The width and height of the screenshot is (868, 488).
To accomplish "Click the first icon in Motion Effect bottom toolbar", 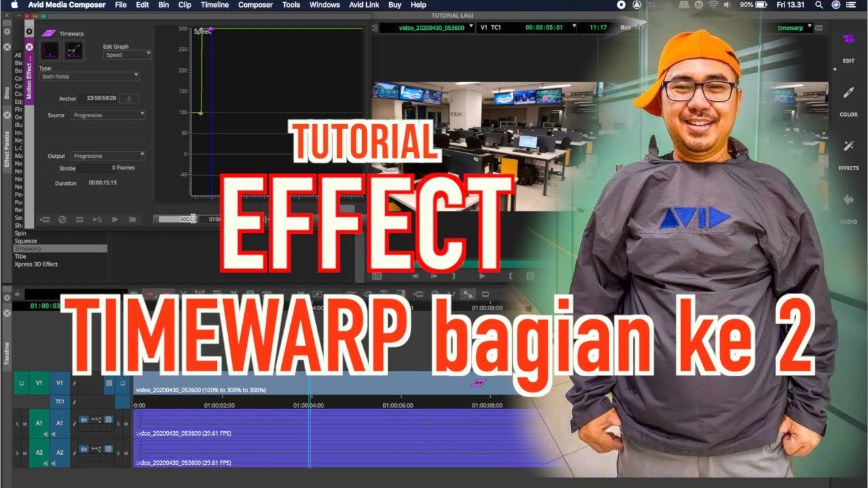I will coord(45,220).
